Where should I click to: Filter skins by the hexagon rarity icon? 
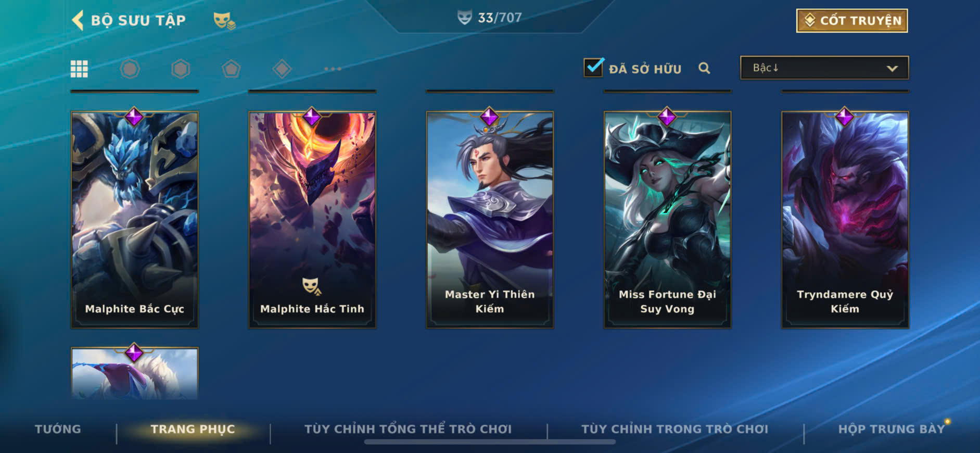point(181,69)
